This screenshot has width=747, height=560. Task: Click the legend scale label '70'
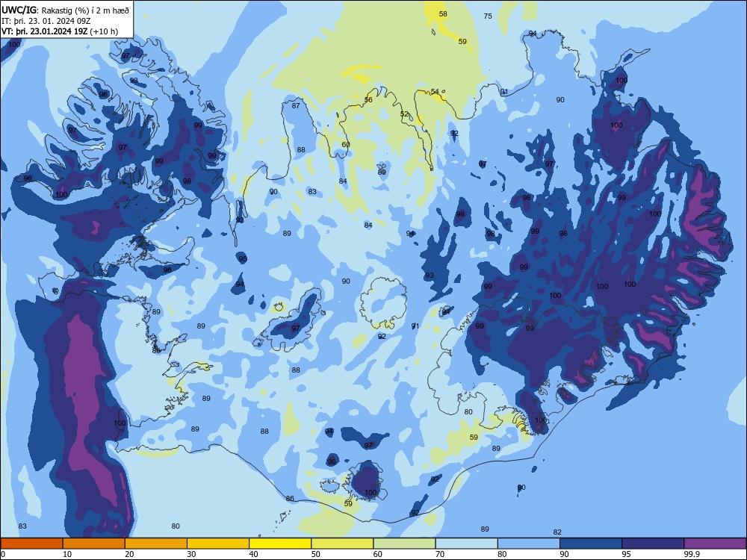pos(440,554)
